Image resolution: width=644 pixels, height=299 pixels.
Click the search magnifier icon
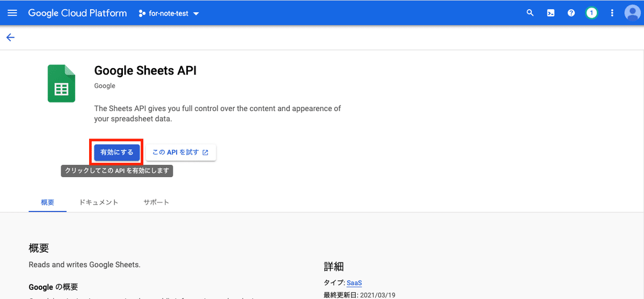click(530, 13)
